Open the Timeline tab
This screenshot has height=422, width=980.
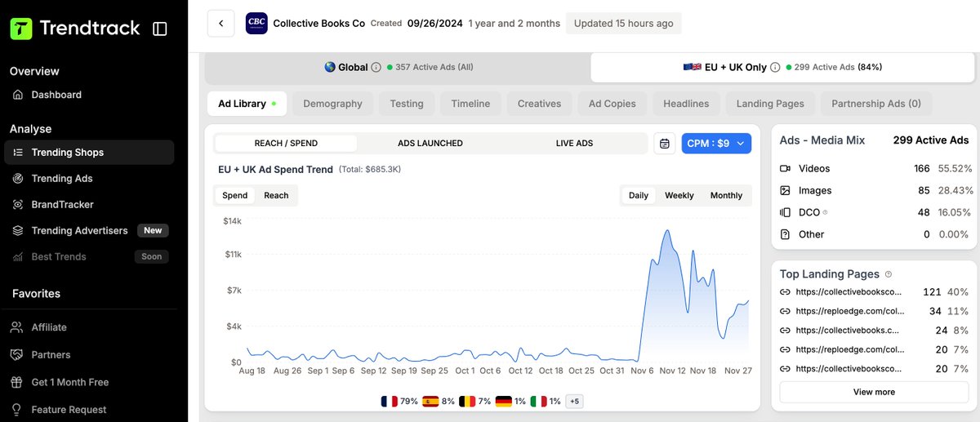tap(470, 104)
